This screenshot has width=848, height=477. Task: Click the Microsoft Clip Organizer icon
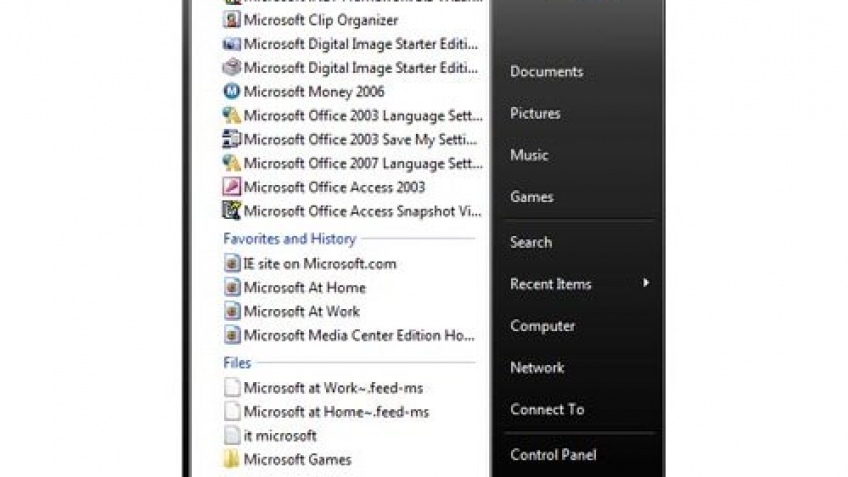(x=231, y=20)
